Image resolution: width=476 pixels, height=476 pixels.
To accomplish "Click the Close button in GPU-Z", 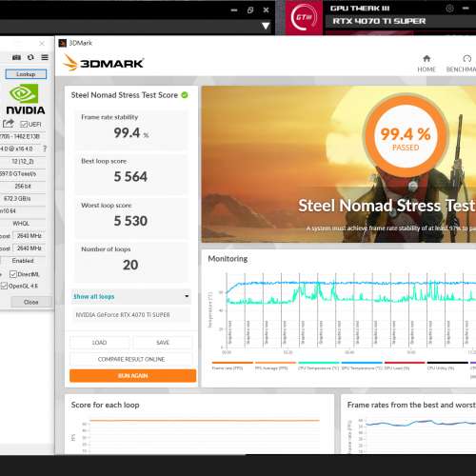I will coord(31,302).
